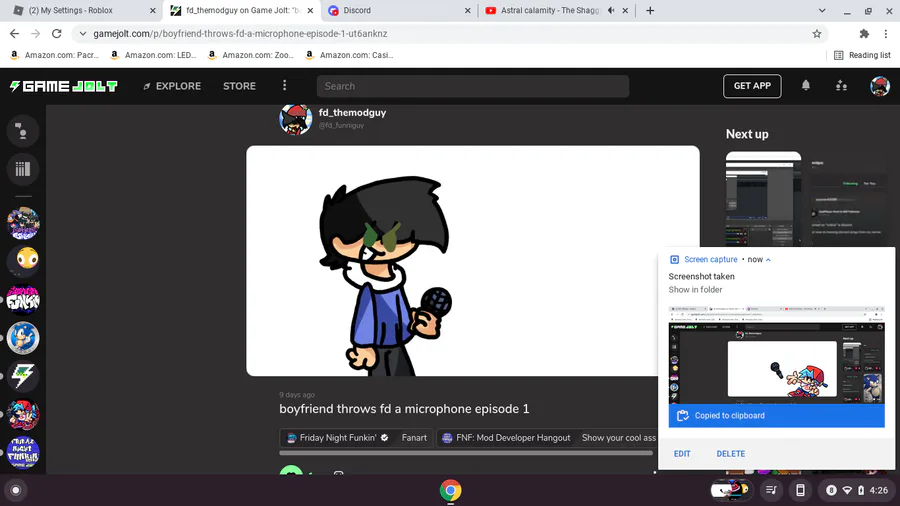Focus the Game Jolt search field

coord(472,86)
